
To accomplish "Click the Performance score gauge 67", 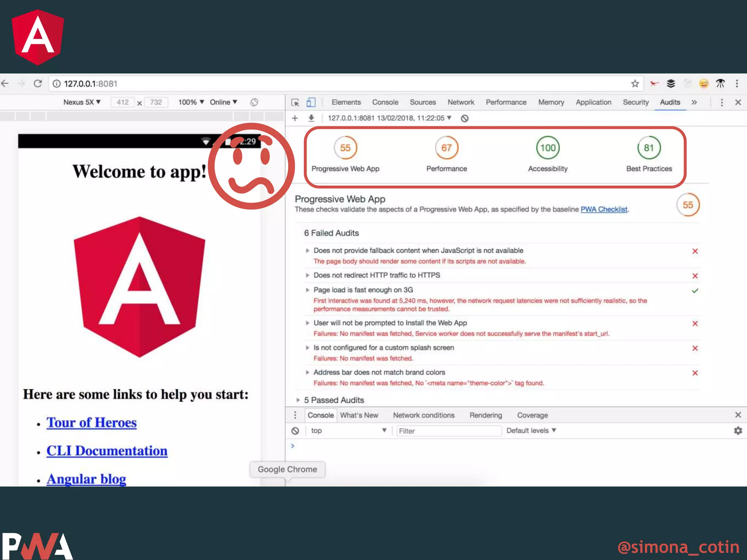I will tap(446, 148).
